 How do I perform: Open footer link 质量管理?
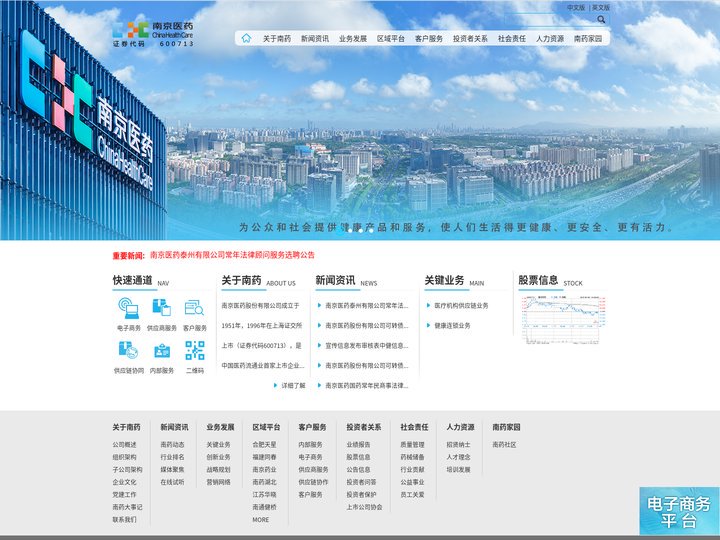tap(412, 444)
